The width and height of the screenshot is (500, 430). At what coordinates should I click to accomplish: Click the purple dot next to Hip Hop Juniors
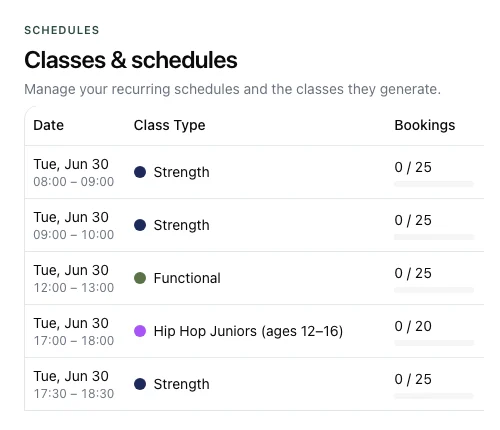(x=140, y=331)
